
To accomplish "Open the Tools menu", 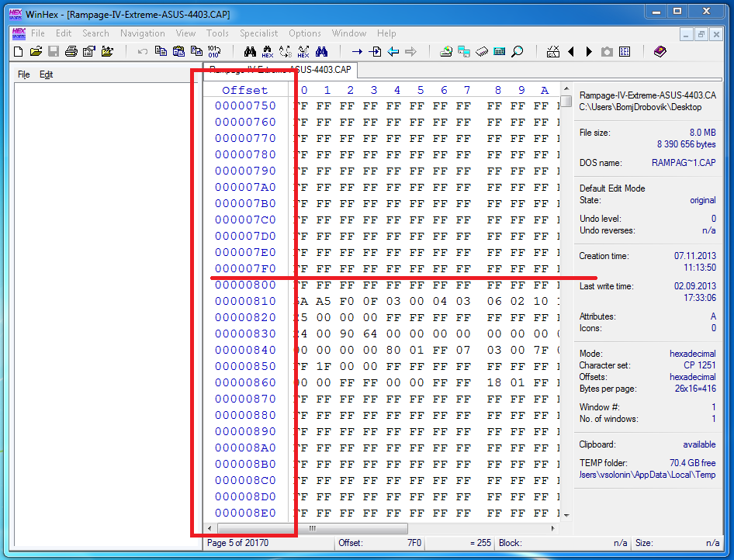I will point(218,33).
